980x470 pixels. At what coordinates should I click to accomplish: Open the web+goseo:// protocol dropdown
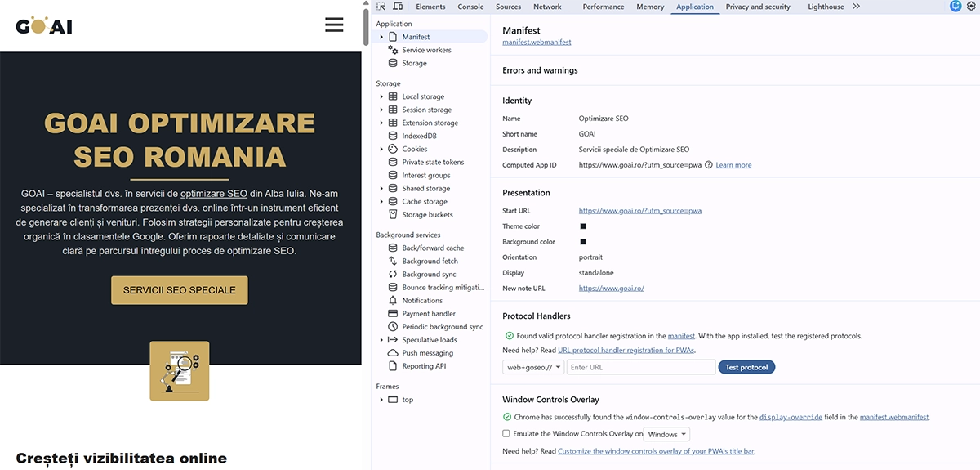533,367
